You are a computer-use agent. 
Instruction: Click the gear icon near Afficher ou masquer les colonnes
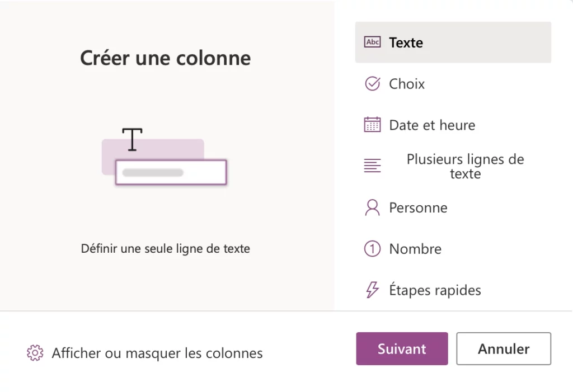(x=35, y=353)
